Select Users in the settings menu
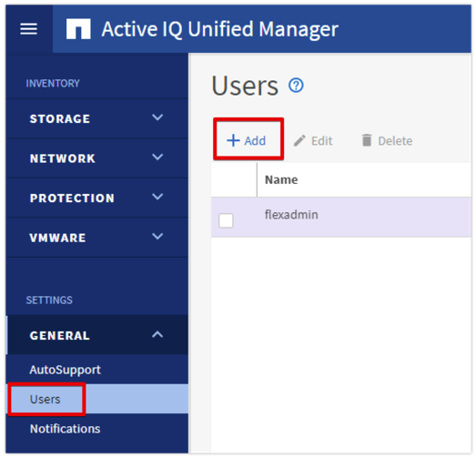This screenshot has height=458, width=476. 45,400
